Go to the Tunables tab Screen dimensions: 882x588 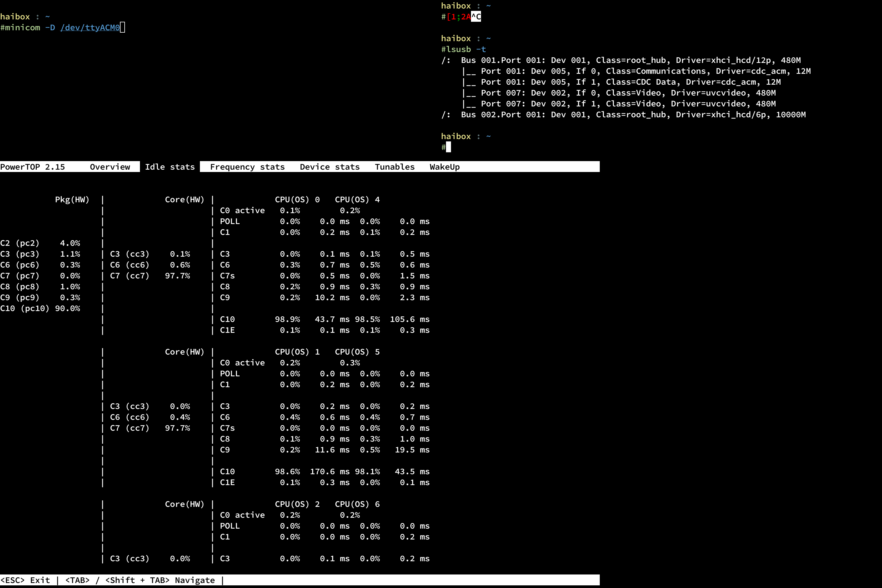(x=395, y=167)
